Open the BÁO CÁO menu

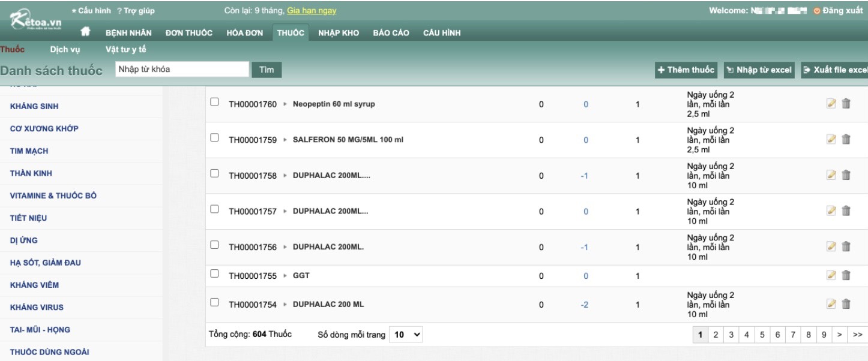click(x=391, y=32)
